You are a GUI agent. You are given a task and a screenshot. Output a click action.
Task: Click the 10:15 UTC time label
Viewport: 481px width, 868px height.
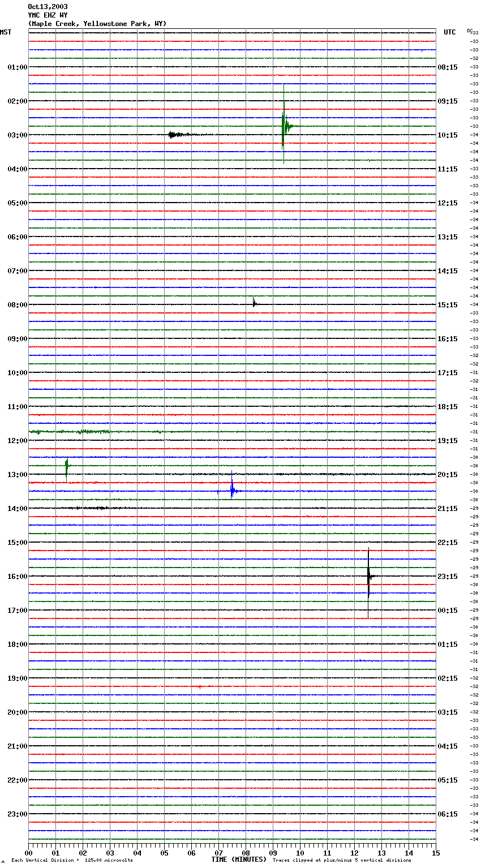pos(448,135)
